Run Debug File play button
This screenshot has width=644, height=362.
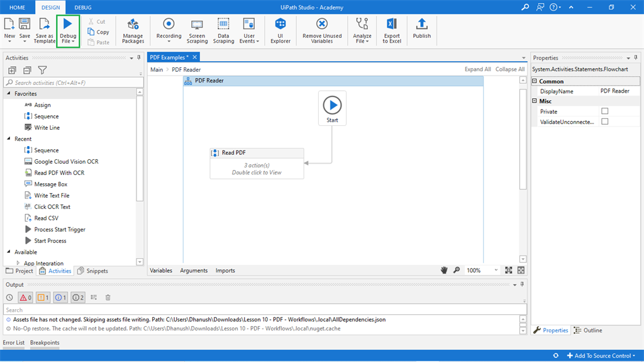[x=68, y=24]
